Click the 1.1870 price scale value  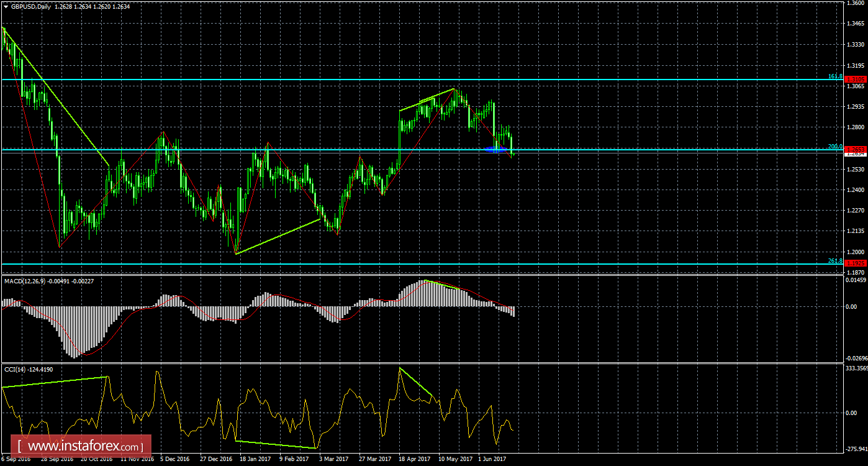[856, 273]
